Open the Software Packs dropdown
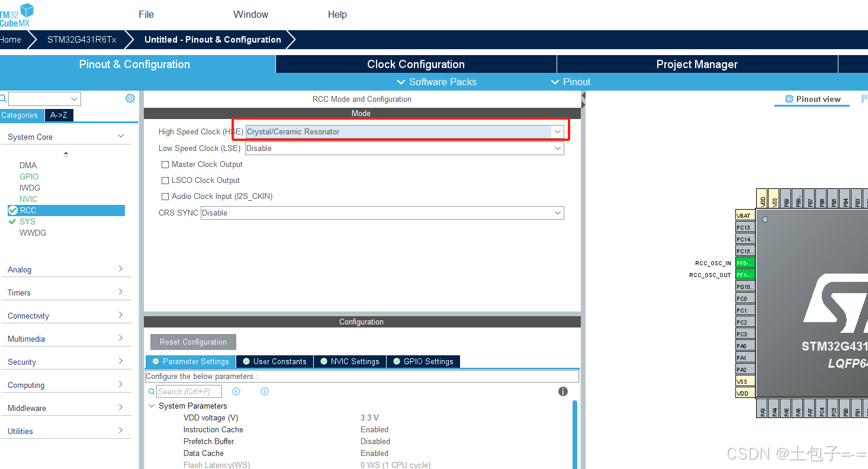This screenshot has width=868, height=469. coord(436,82)
